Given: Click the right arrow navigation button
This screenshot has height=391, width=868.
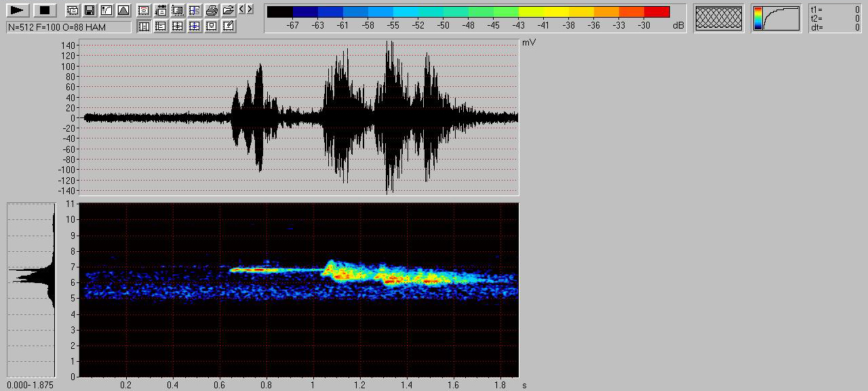Looking at the screenshot, I should pos(250,9).
